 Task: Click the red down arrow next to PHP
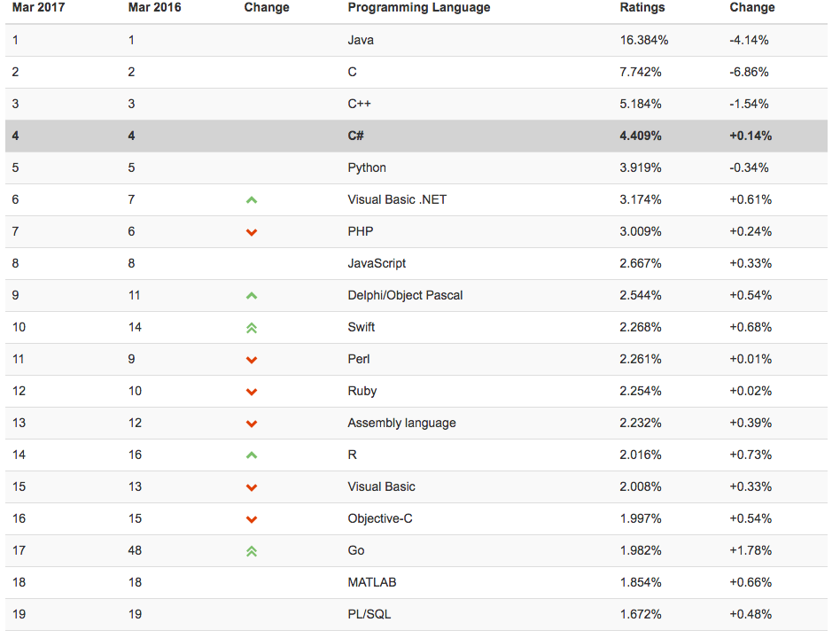(252, 232)
